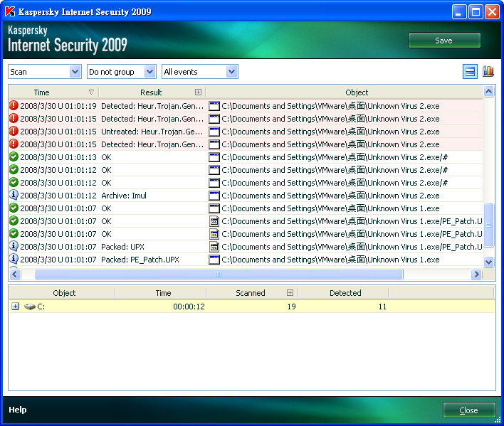
Task: Click the horizontal scrollbar right arrow
Action: (x=476, y=274)
